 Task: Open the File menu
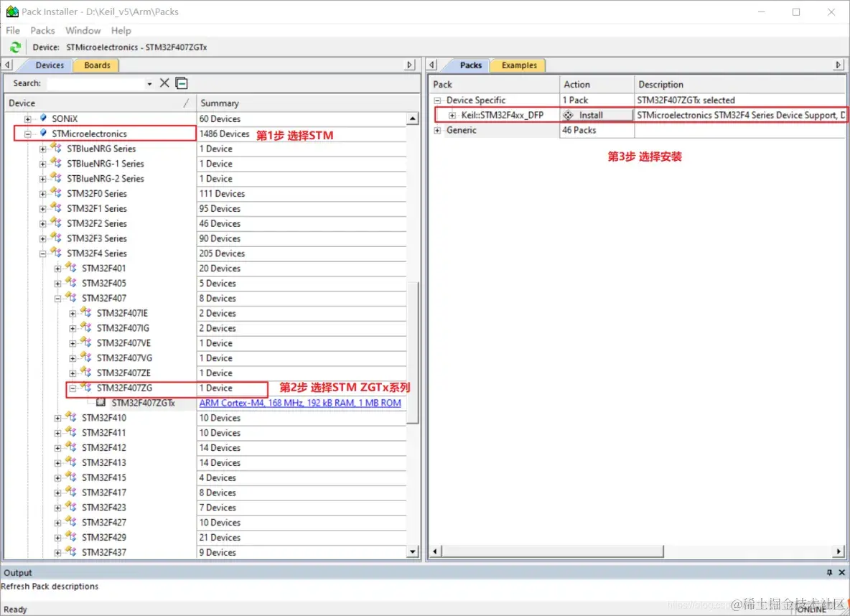point(13,30)
